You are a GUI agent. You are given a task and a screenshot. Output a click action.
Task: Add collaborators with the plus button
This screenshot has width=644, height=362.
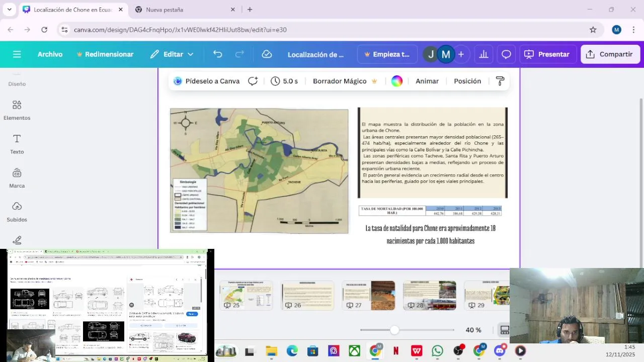pyautogui.click(x=461, y=54)
